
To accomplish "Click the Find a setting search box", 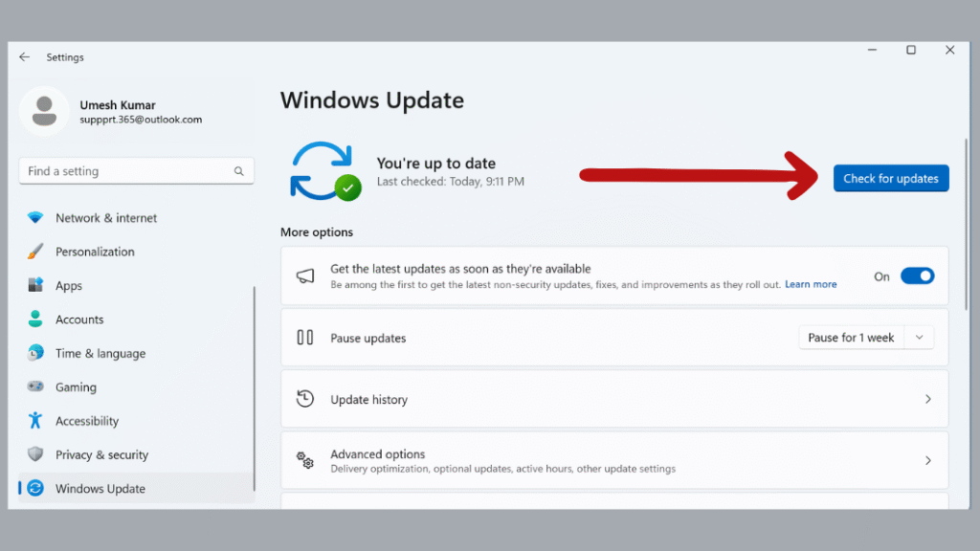I will coord(136,171).
